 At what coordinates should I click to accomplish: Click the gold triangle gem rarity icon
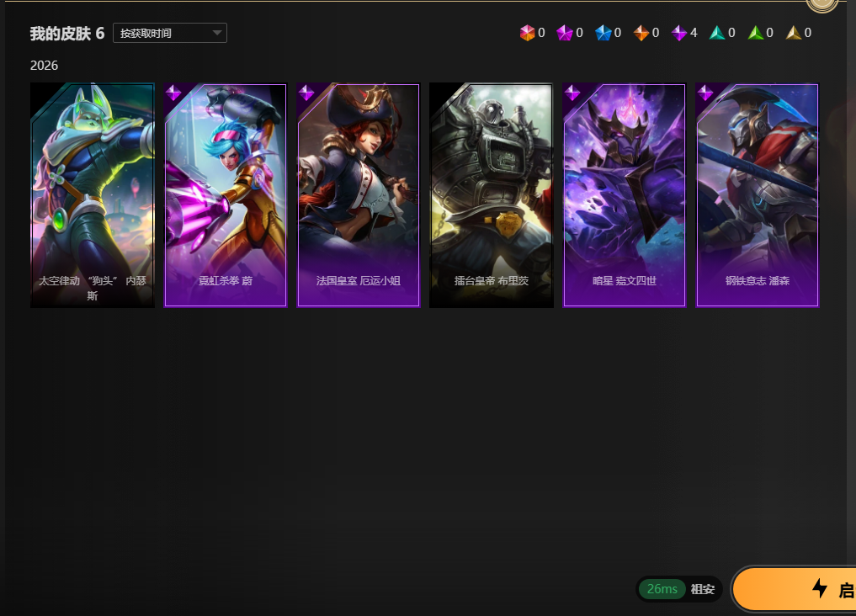click(x=793, y=34)
